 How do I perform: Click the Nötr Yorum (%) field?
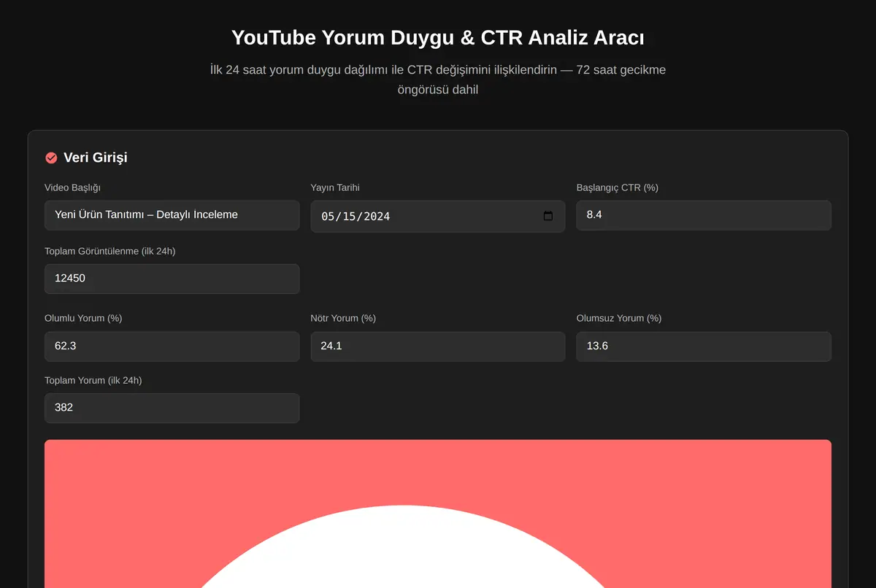click(x=438, y=347)
